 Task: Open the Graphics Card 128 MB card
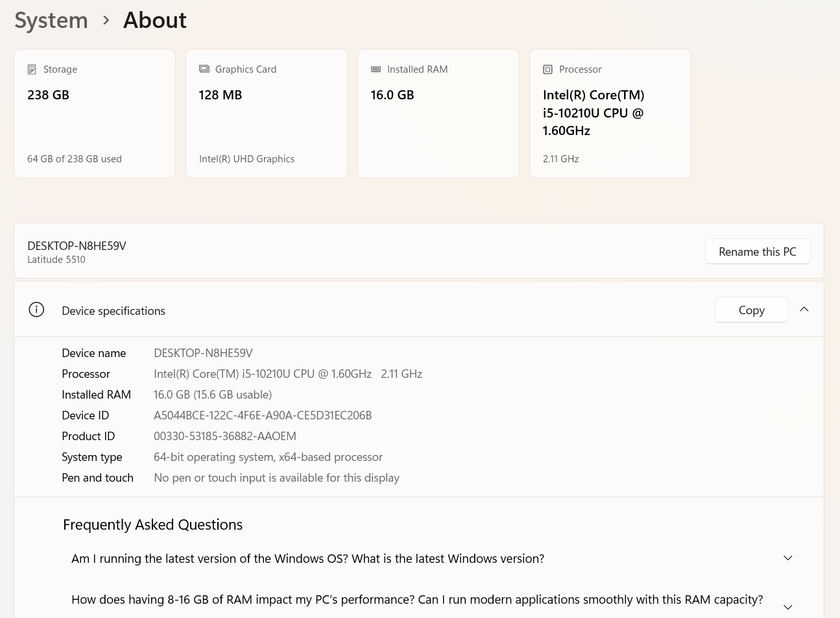267,114
